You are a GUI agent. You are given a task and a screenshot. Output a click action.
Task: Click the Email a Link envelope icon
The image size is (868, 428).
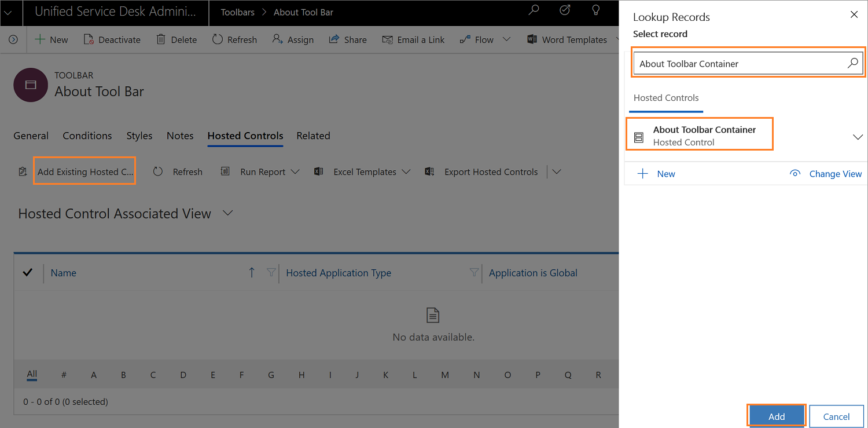(387, 39)
